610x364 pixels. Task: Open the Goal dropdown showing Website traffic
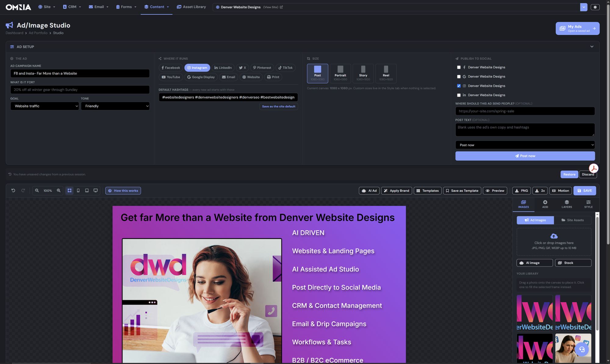coord(45,106)
